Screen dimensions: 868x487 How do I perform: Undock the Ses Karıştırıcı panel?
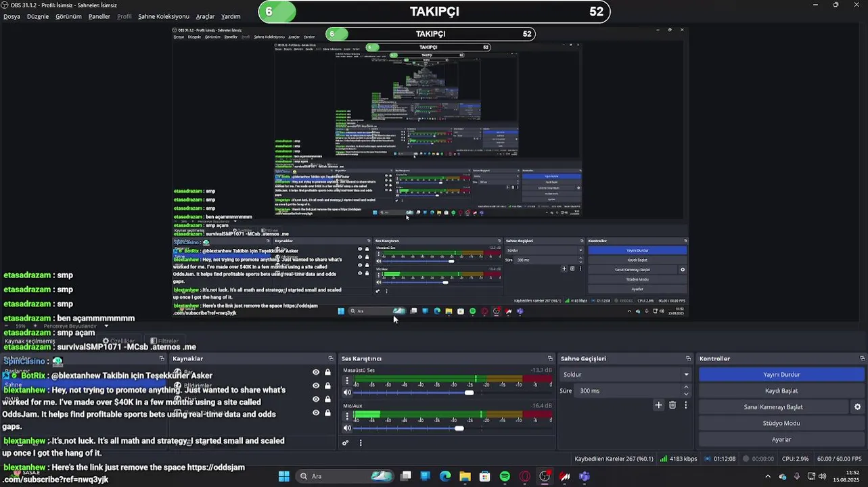(x=550, y=358)
